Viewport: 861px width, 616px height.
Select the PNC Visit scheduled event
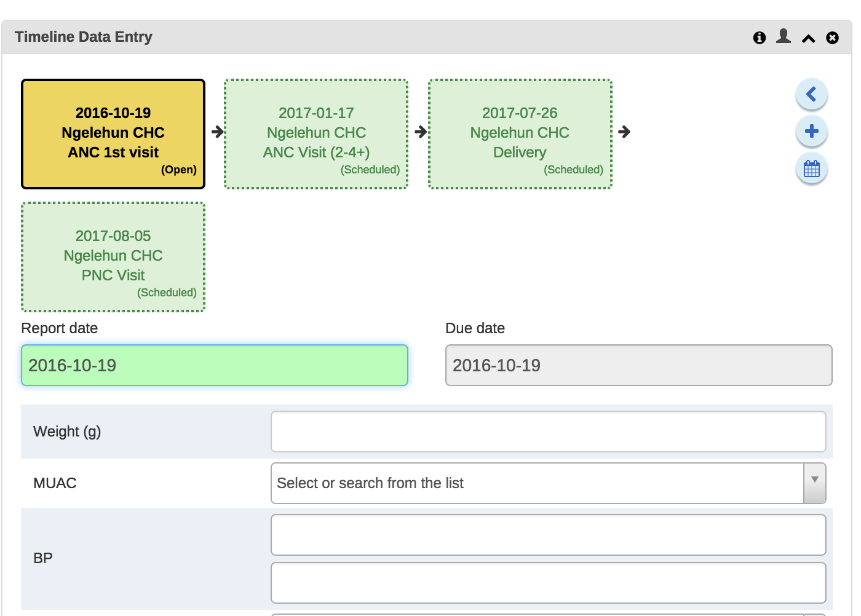point(113,257)
